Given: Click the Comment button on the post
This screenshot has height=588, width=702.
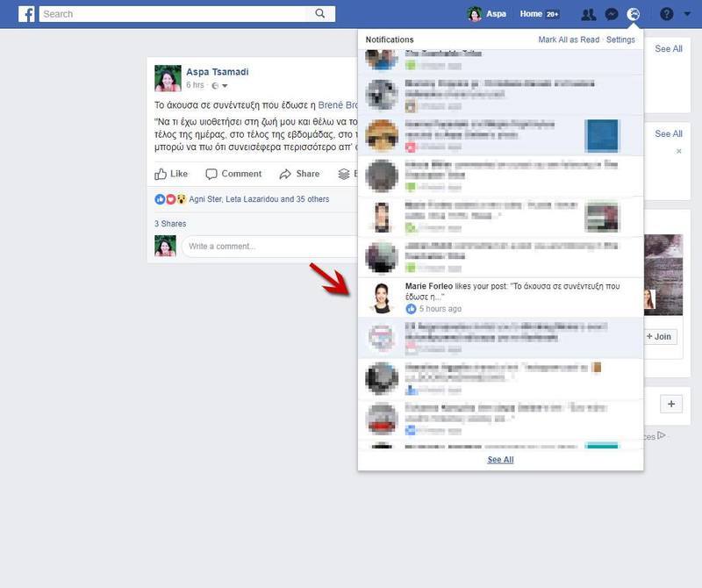Looking at the screenshot, I should click(x=233, y=174).
